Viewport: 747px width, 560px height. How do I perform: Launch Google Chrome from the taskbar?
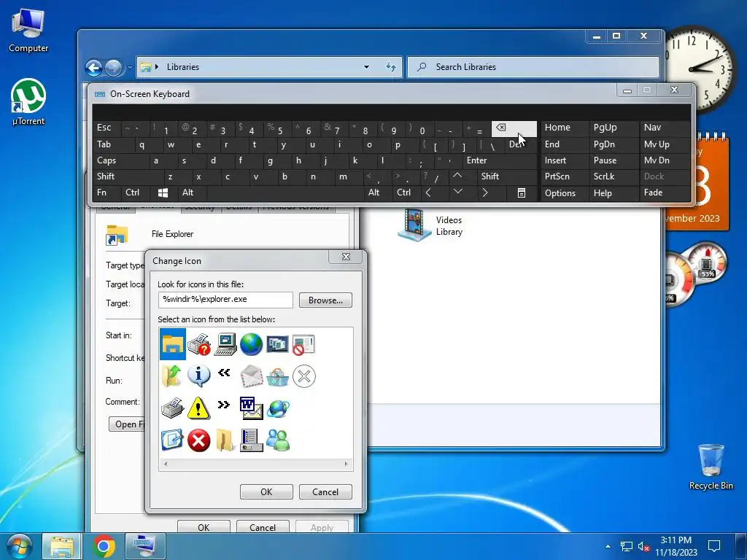click(104, 546)
